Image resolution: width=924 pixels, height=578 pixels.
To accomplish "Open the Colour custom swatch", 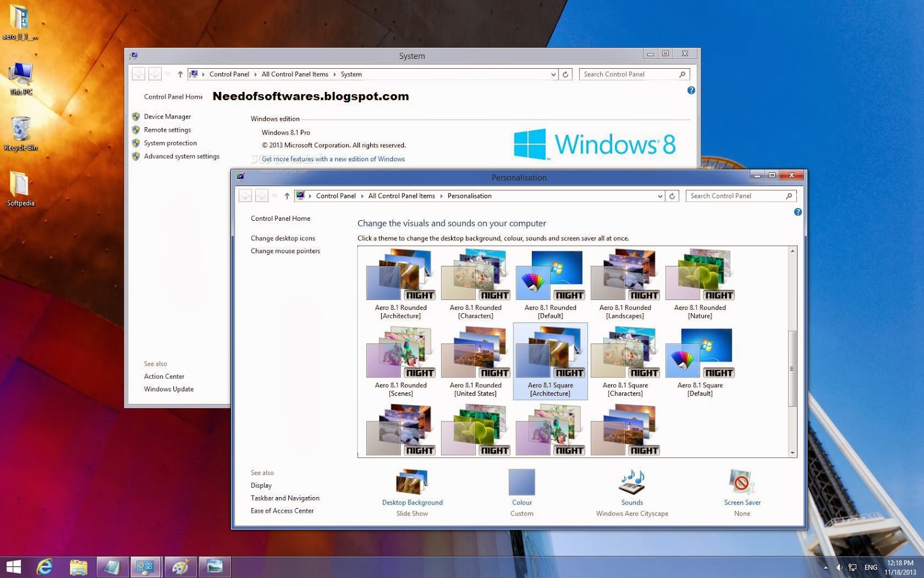I will [x=521, y=482].
